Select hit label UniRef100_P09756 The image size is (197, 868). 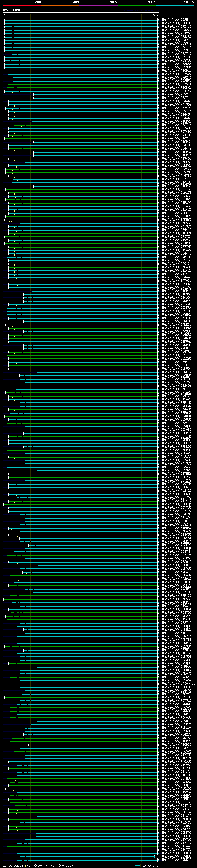pos(176,483)
